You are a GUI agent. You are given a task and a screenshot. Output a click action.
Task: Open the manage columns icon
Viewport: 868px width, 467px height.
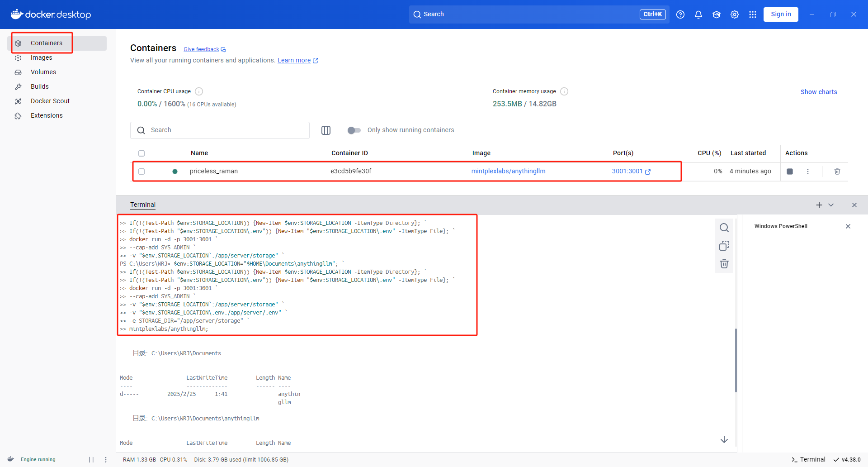(x=326, y=130)
